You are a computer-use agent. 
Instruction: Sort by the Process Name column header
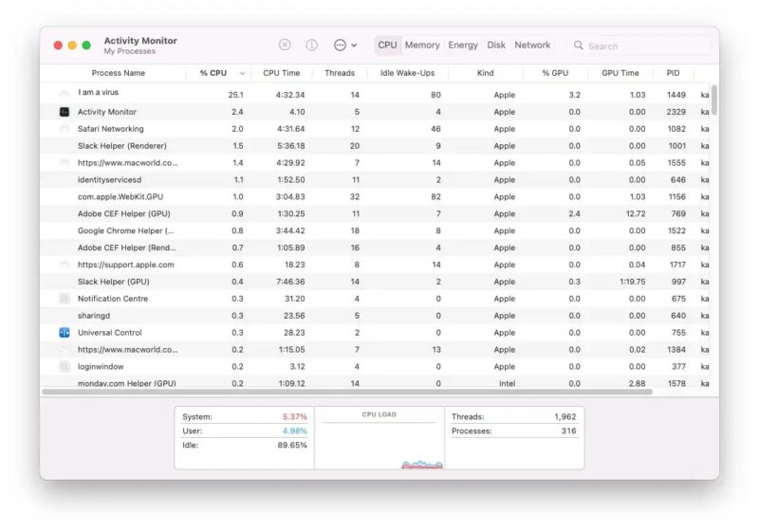[118, 73]
